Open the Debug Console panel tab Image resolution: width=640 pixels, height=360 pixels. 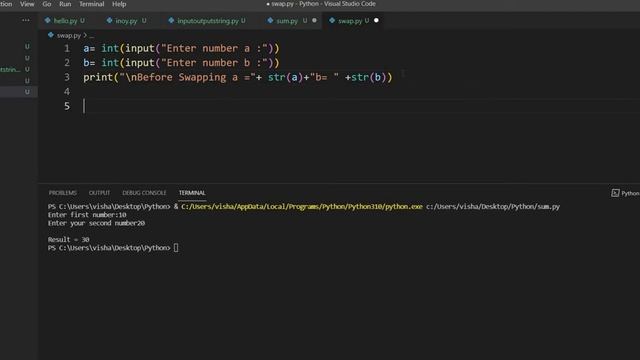(x=144, y=193)
